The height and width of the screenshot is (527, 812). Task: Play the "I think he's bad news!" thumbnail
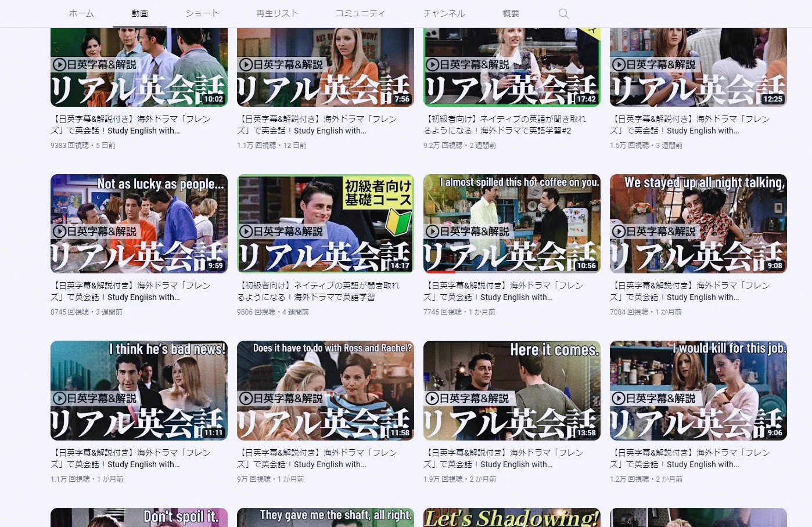139,391
